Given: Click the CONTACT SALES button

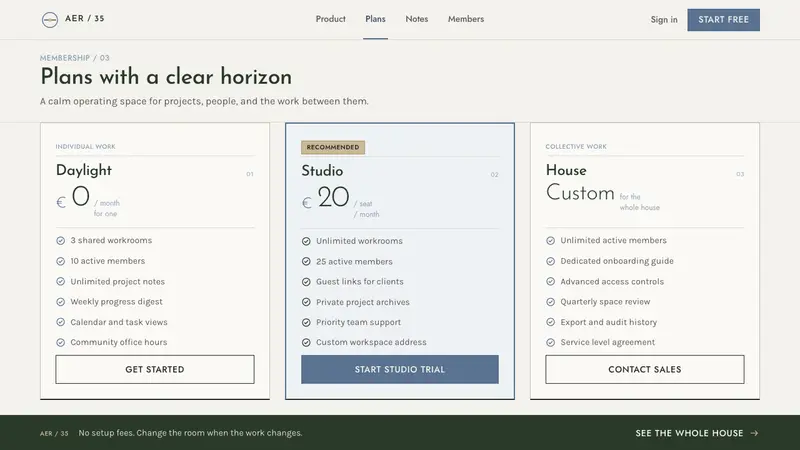Looking at the screenshot, I should [645, 369].
